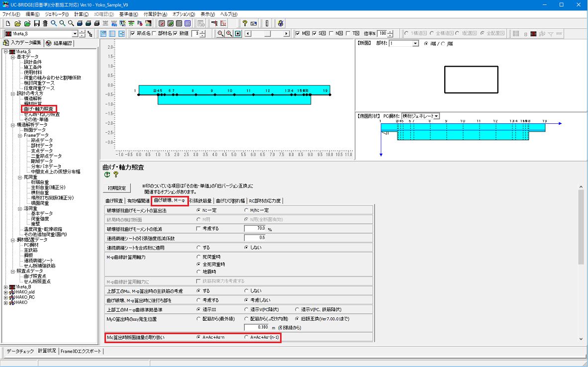Select the 道示V(PC降伏) radio button
Image resolution: width=588 pixels, height=367 pixels.
[246, 310]
